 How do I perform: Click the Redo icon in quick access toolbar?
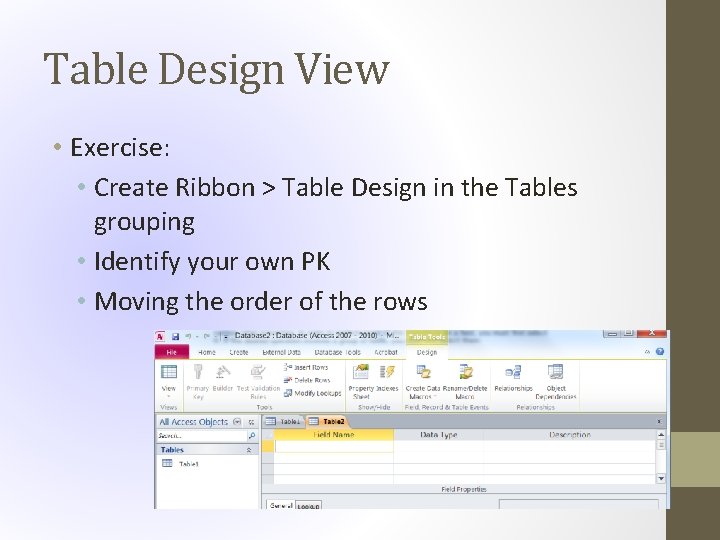(x=207, y=337)
